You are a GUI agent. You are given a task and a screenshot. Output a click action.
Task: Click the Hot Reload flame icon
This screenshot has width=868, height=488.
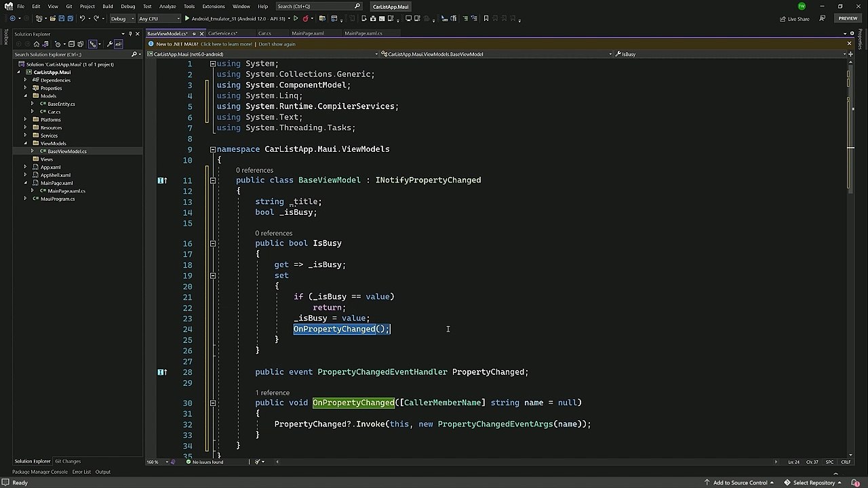click(305, 18)
